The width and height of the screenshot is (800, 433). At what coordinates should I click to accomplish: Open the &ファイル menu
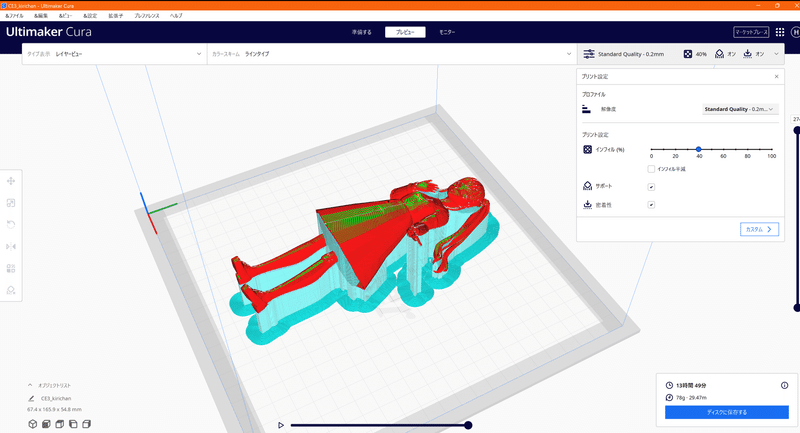pyautogui.click(x=14, y=16)
